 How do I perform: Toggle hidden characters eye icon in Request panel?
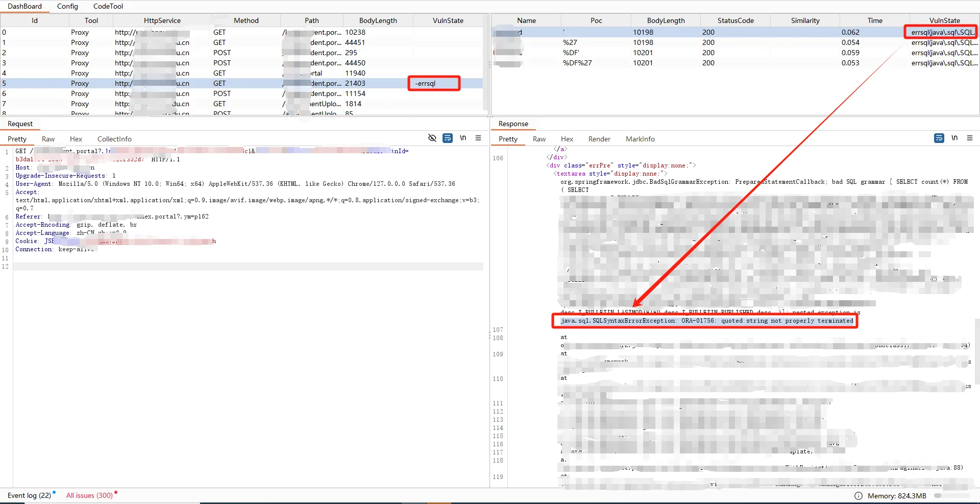pos(432,138)
